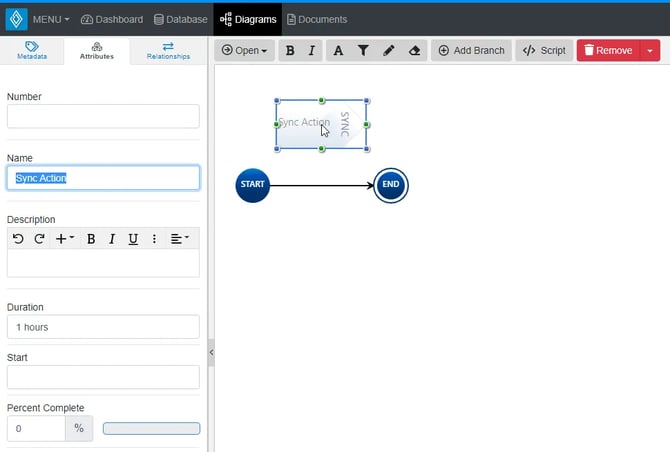The image size is (670, 452).
Task: Select the Diagrams nav item
Action: [x=248, y=19]
